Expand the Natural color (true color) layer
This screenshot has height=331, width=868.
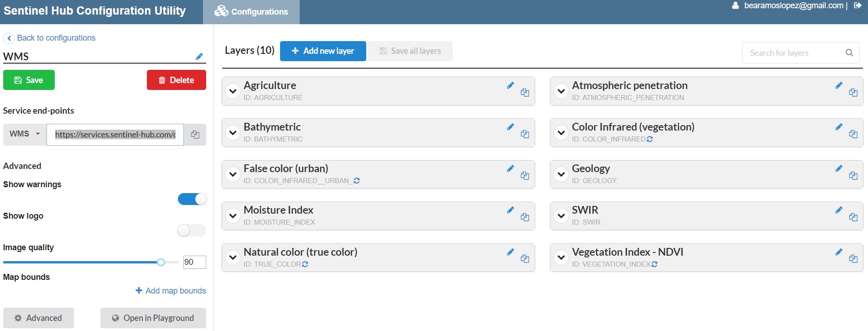233,257
